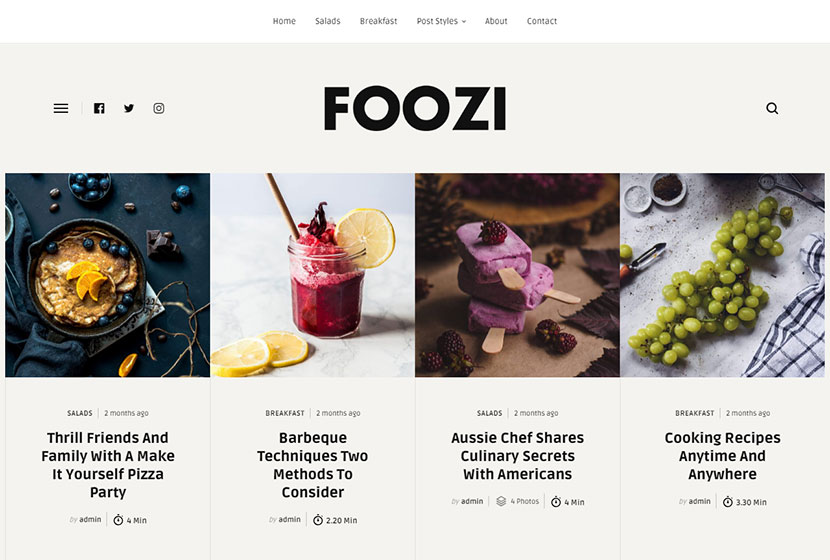830x560 pixels.
Task: Open the Salads menu item
Action: pyautogui.click(x=328, y=21)
